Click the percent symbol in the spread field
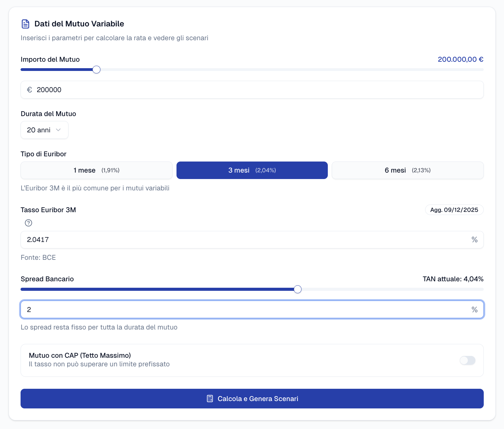The width and height of the screenshot is (504, 429). tap(474, 310)
